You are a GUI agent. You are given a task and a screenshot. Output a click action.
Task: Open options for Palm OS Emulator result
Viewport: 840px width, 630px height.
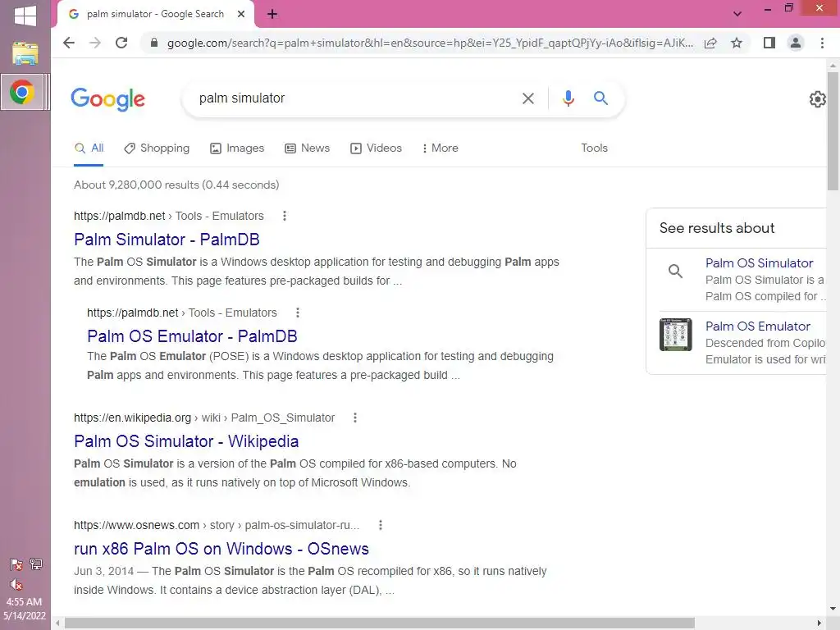tap(298, 313)
